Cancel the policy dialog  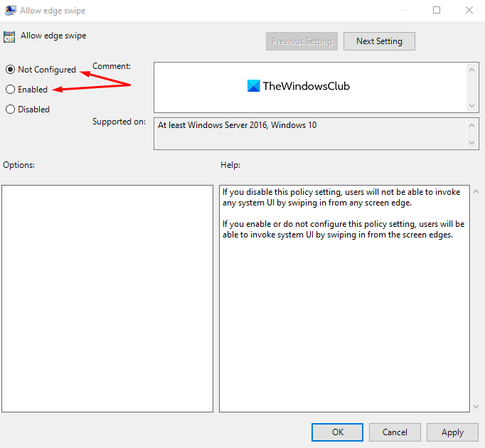(x=395, y=432)
